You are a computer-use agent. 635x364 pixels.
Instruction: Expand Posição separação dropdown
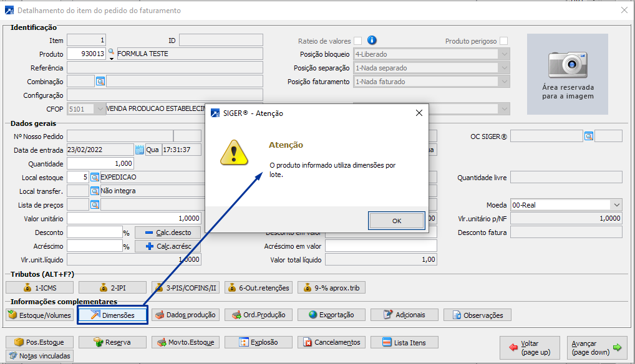(x=504, y=67)
